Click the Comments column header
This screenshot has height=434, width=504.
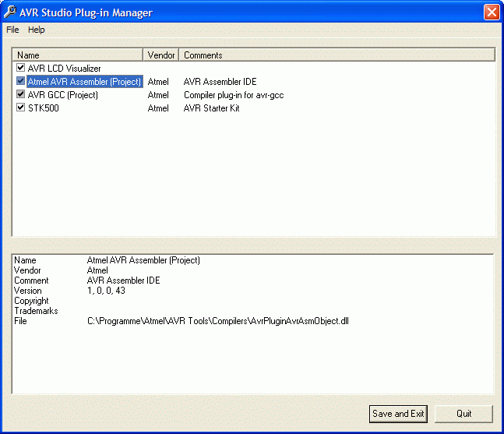coord(337,55)
